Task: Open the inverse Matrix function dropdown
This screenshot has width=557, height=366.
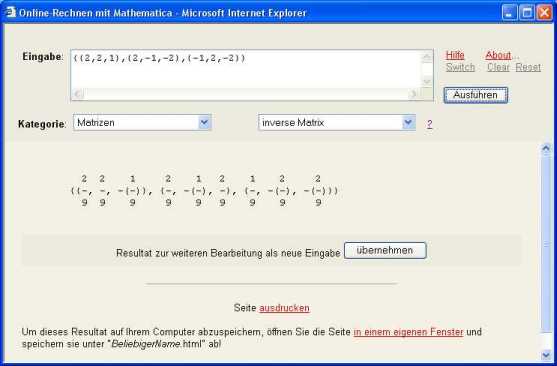Action: (337, 123)
